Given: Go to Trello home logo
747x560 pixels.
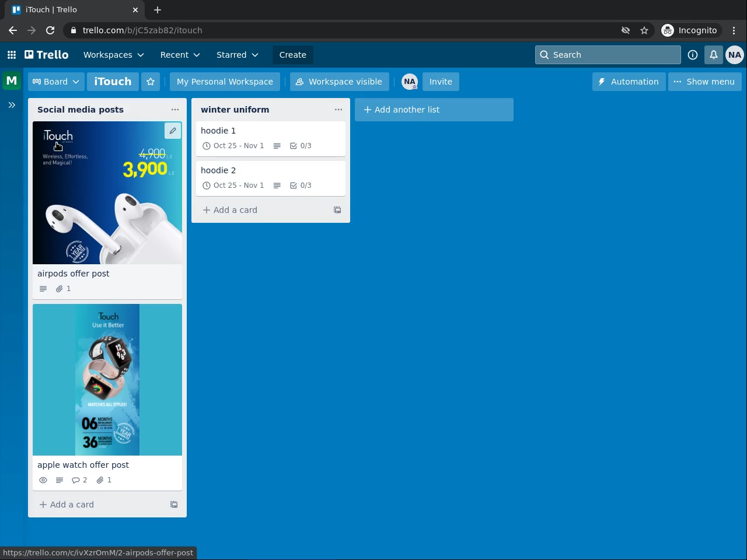Looking at the screenshot, I should coord(47,55).
